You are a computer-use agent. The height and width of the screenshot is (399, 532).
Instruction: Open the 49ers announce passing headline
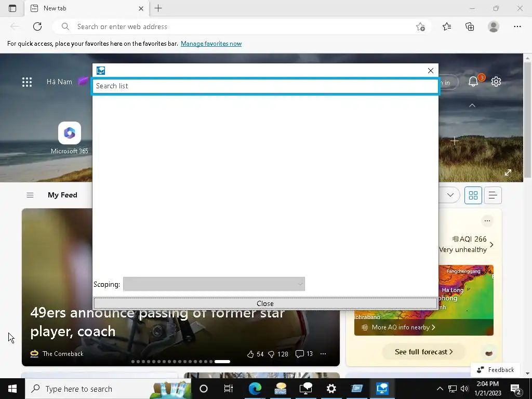157,322
